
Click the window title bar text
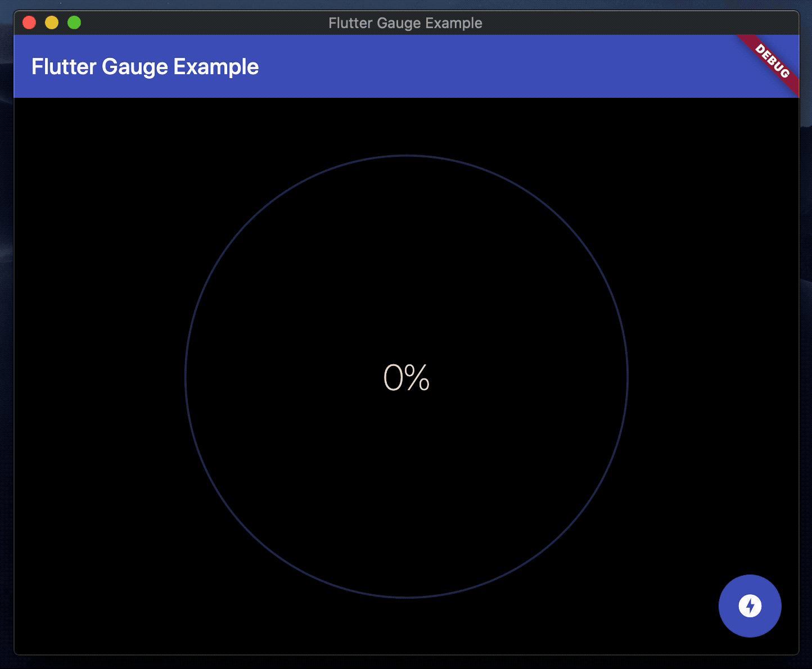(405, 23)
